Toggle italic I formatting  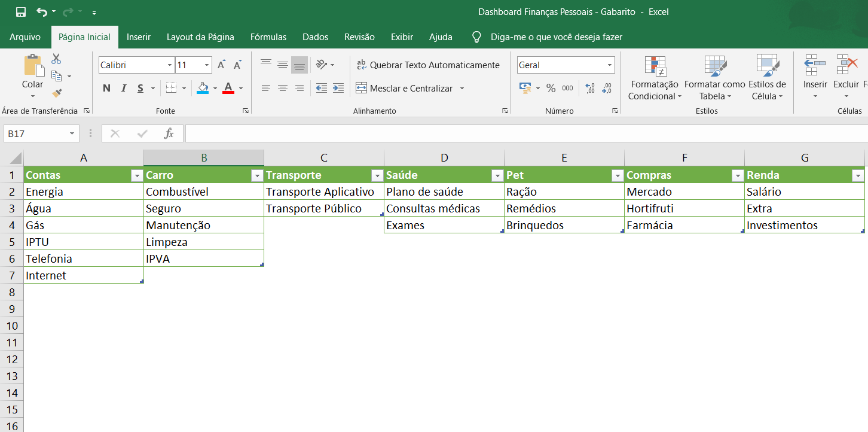pos(124,89)
